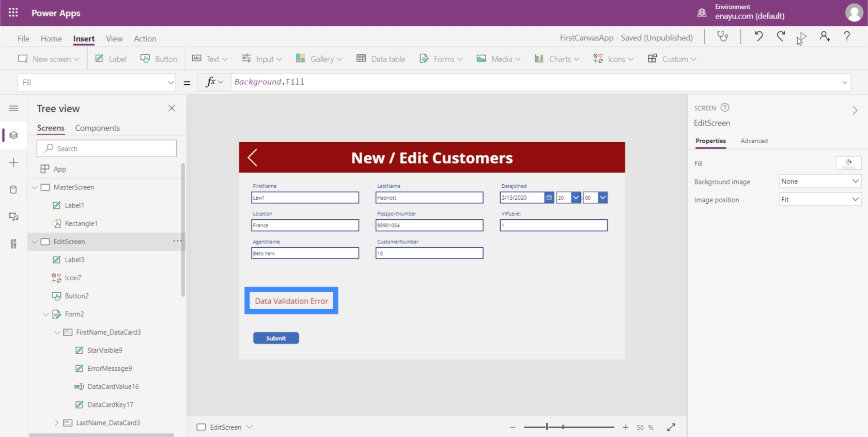The image size is (868, 437).
Task: Open the Charts dropdown
Action: [x=557, y=59]
